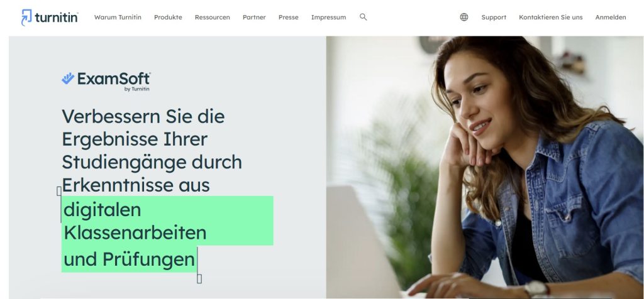The height and width of the screenshot is (299, 644).
Task: Open the Support link
Action: [494, 17]
